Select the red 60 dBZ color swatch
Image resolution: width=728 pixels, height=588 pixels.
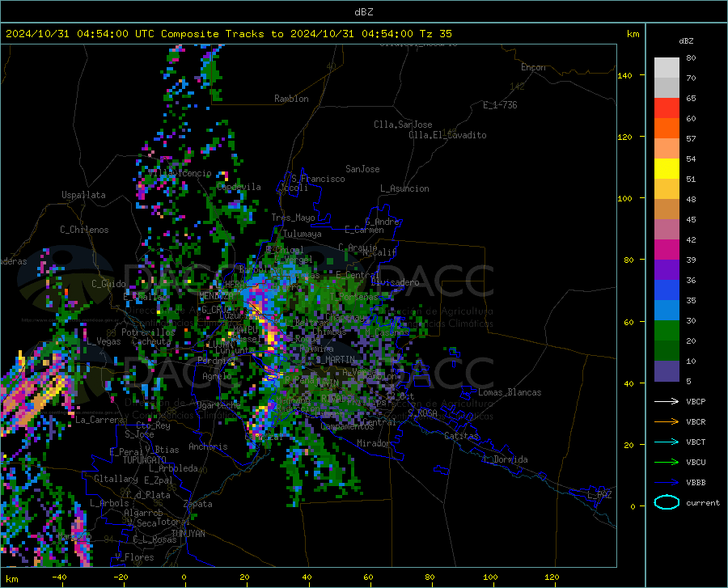(x=667, y=108)
